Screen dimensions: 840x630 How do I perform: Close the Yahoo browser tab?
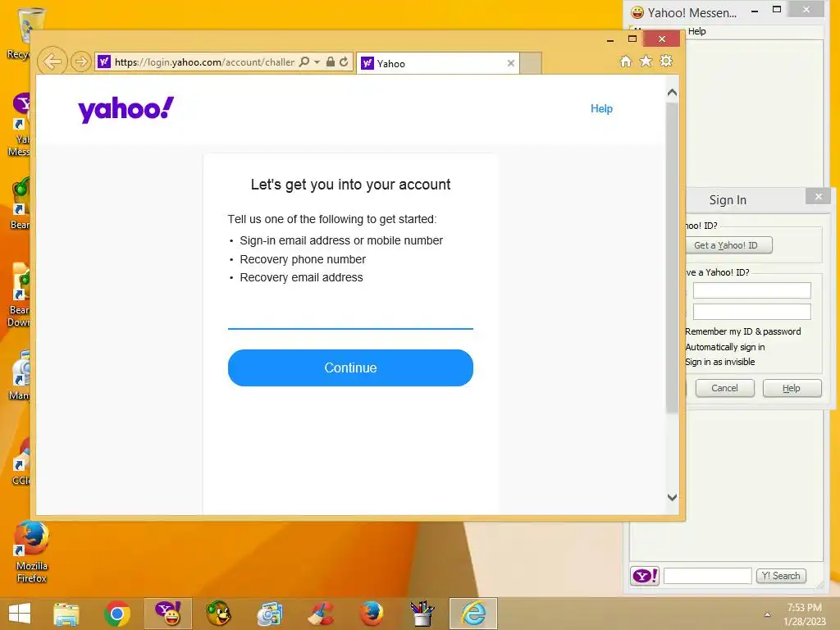(x=510, y=63)
